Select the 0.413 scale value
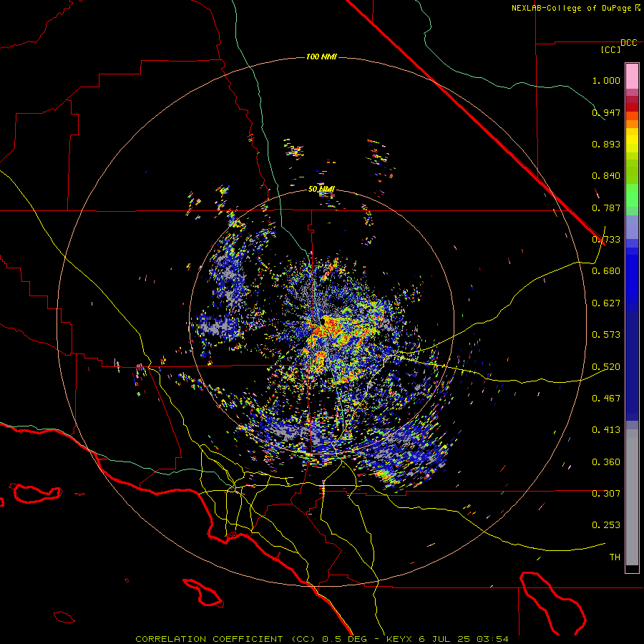The image size is (644, 644). click(606, 430)
